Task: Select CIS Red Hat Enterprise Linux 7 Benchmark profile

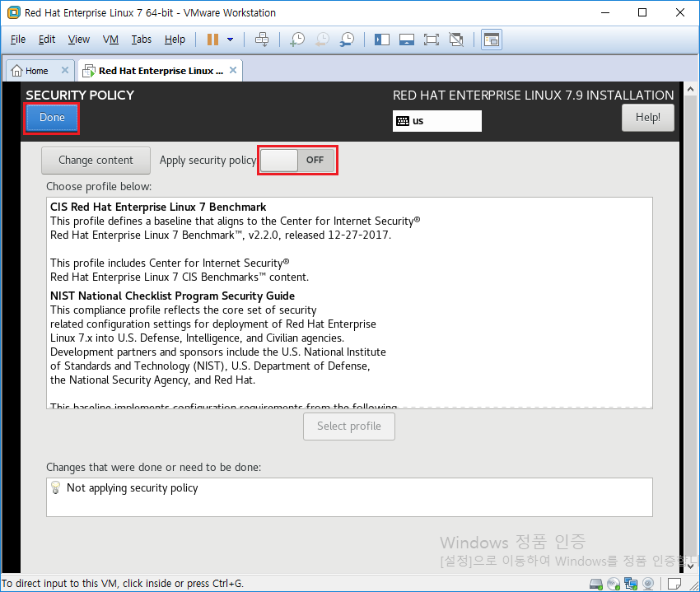Action: (349, 242)
